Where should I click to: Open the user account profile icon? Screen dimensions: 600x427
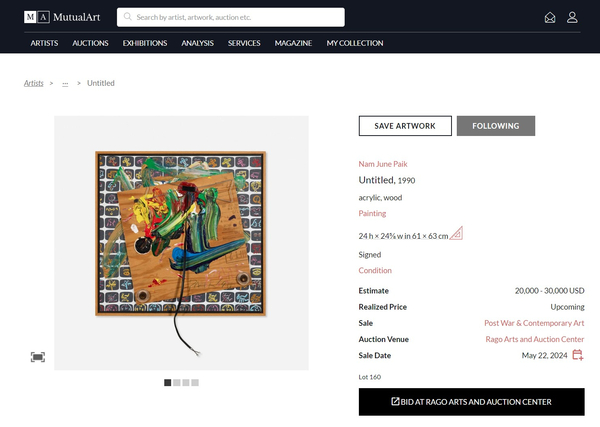(x=572, y=17)
